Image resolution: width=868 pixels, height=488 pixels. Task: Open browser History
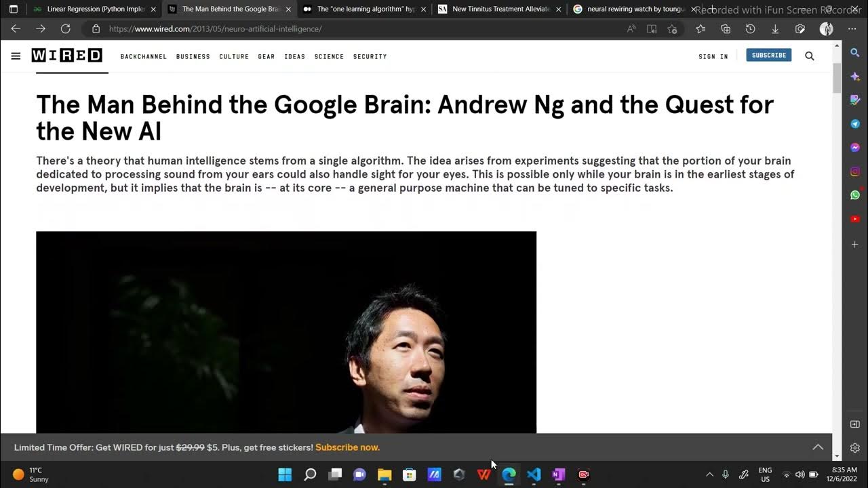750,29
